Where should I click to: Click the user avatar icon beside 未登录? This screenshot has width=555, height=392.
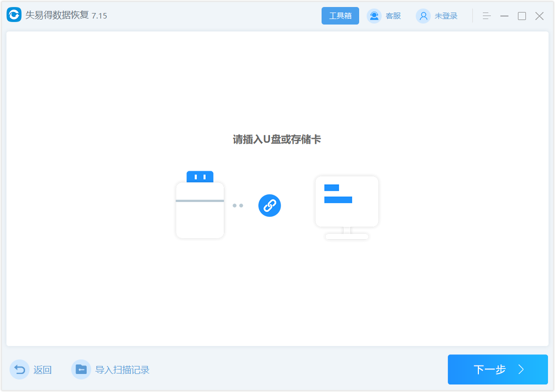click(x=423, y=16)
